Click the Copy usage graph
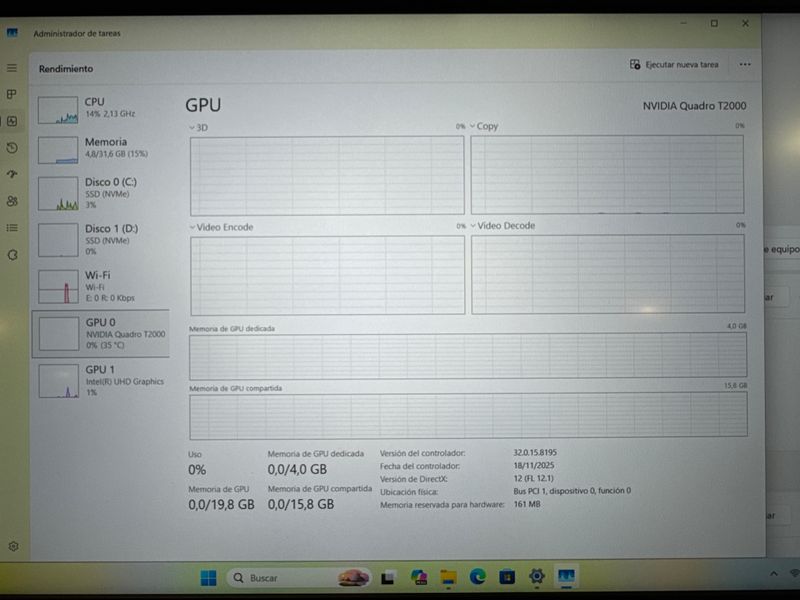This screenshot has width=800, height=600. click(x=607, y=174)
